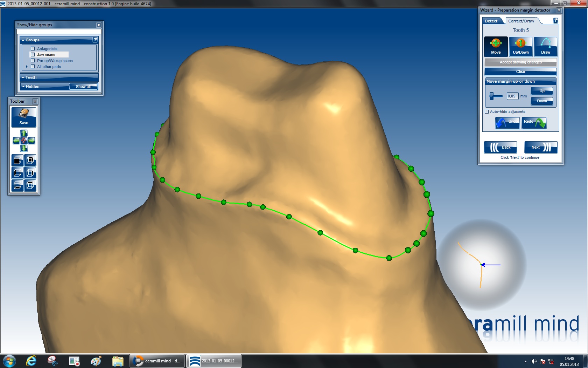Pan view down with the green down arrow

point(24,148)
